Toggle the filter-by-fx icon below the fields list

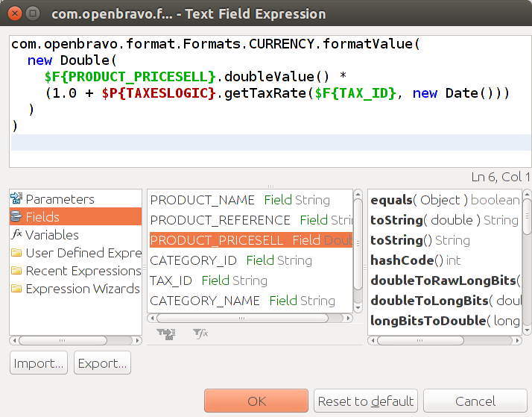pyautogui.click(x=200, y=334)
